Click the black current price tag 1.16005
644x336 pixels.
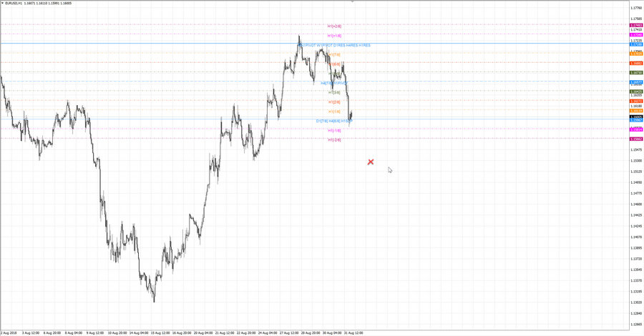click(x=636, y=117)
